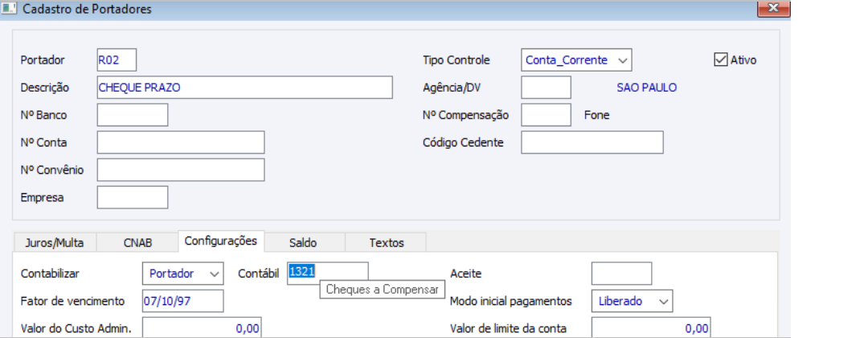868x338 pixels.
Task: Click the Agência/DV input box
Action: (x=546, y=87)
